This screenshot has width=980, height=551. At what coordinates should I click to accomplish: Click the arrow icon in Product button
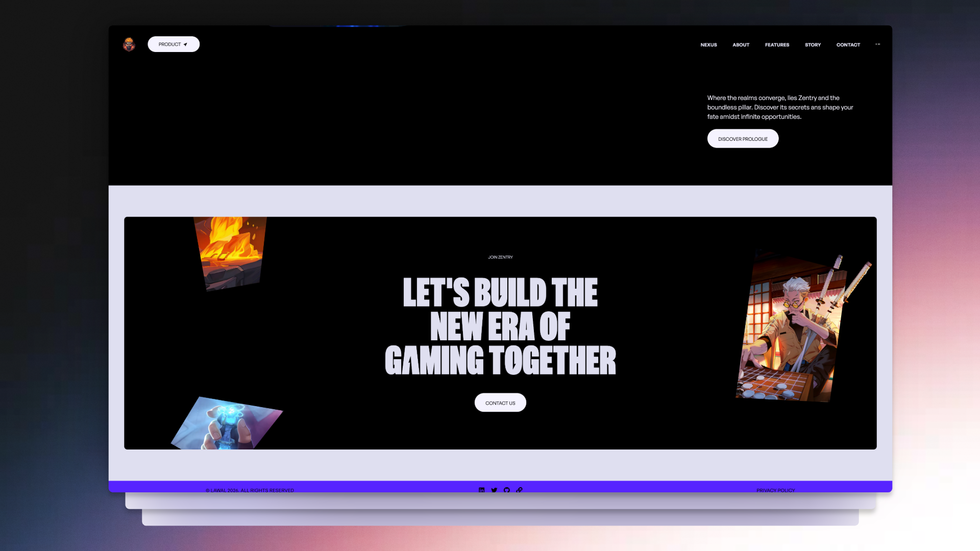tap(185, 44)
